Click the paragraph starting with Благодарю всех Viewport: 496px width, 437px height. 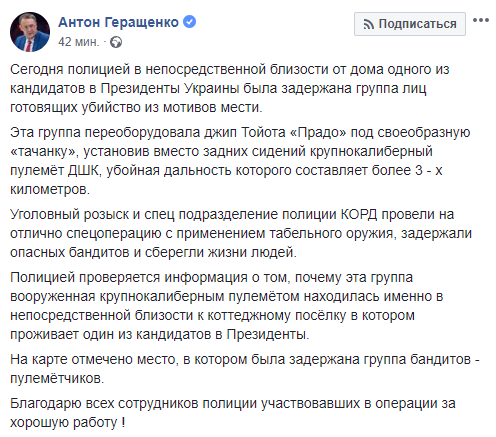point(233,413)
